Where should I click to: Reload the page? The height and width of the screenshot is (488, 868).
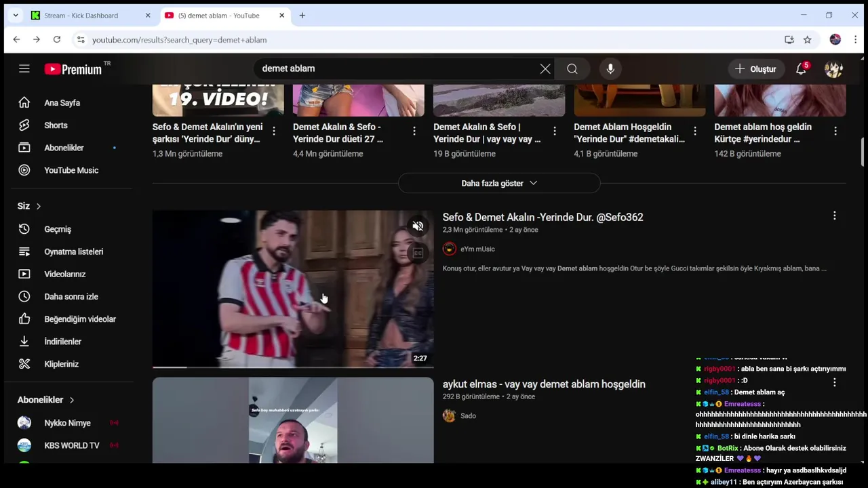coord(57,40)
